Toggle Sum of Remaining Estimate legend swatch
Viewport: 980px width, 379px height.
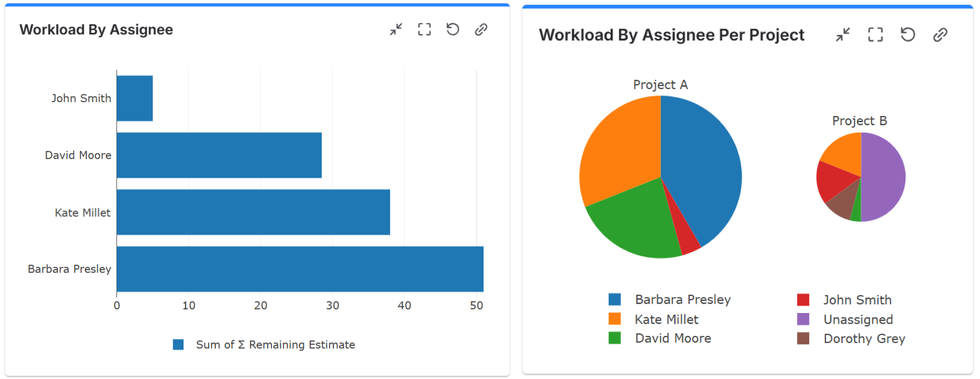click(178, 345)
